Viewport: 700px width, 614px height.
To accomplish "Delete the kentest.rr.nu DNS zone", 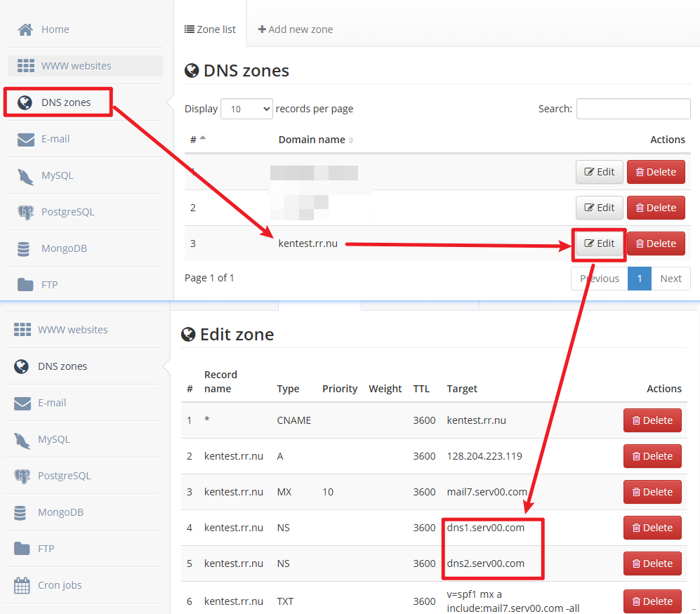I will (x=655, y=243).
